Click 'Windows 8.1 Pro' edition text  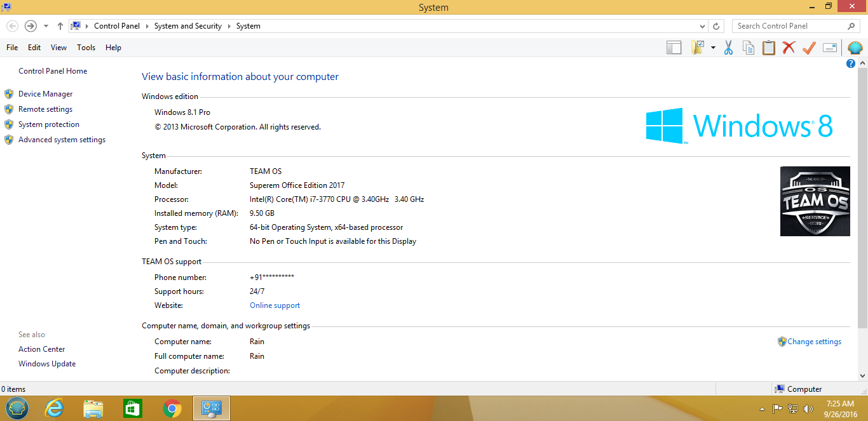coord(182,112)
